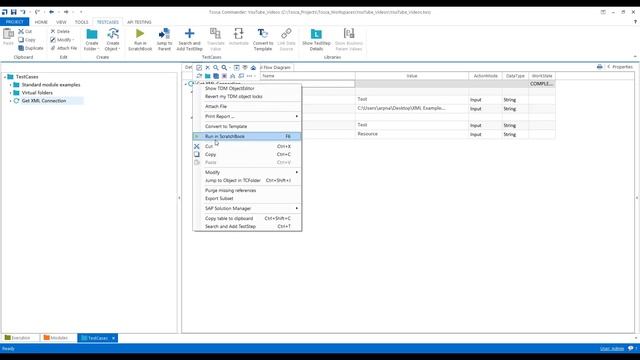The height and width of the screenshot is (360, 640).
Task: Open the Modify dropdown in Edit group
Action: click(x=62, y=40)
